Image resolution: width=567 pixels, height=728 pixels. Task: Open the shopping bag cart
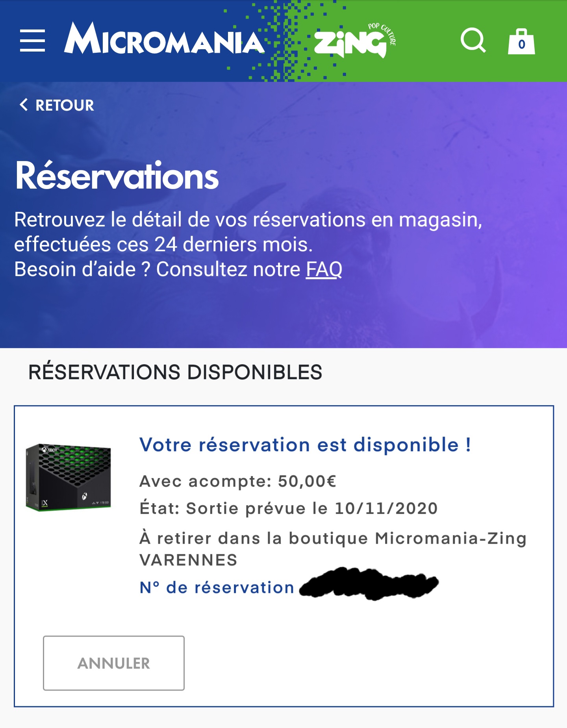click(x=521, y=41)
